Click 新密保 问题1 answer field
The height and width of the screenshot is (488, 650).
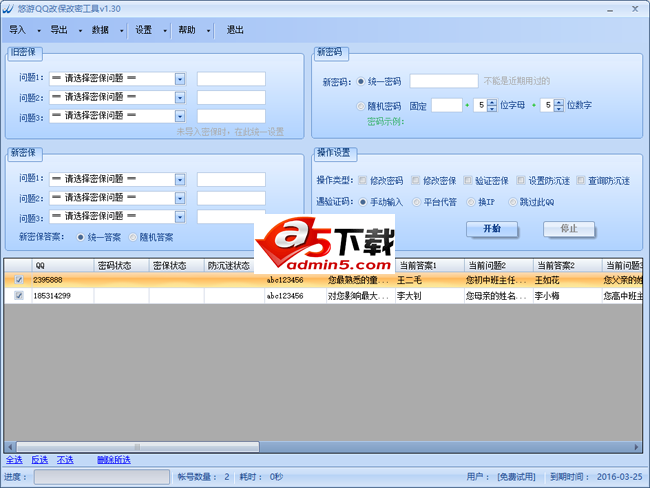click(x=231, y=180)
